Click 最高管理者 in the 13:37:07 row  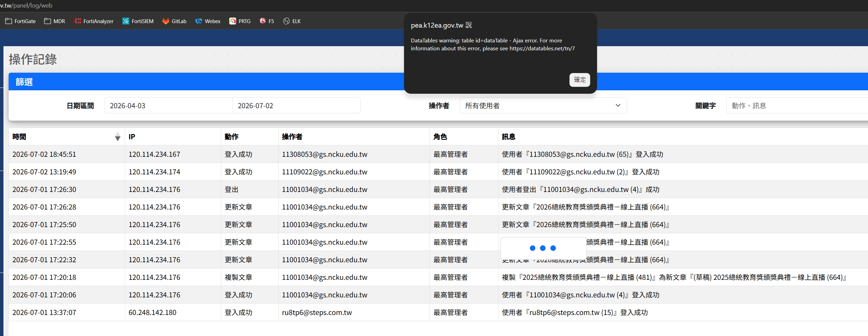(x=451, y=313)
